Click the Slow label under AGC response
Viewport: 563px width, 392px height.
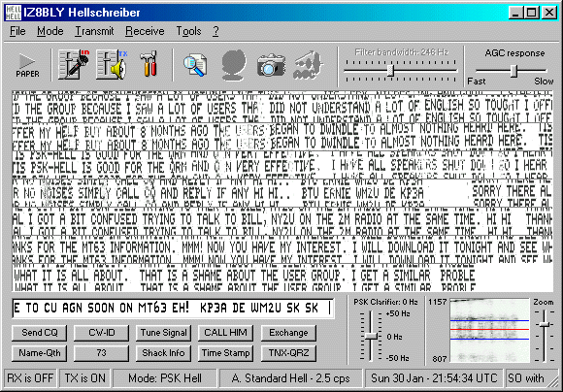coord(544,82)
